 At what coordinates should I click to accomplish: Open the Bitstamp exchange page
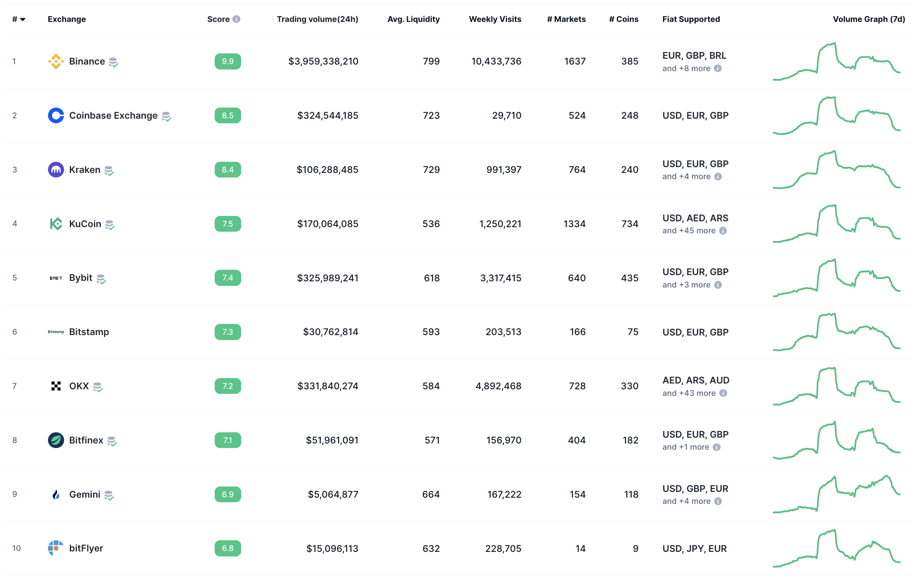(x=89, y=332)
